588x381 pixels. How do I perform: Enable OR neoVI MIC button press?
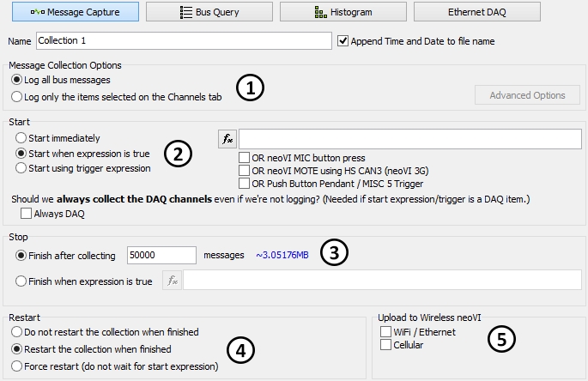coord(245,158)
